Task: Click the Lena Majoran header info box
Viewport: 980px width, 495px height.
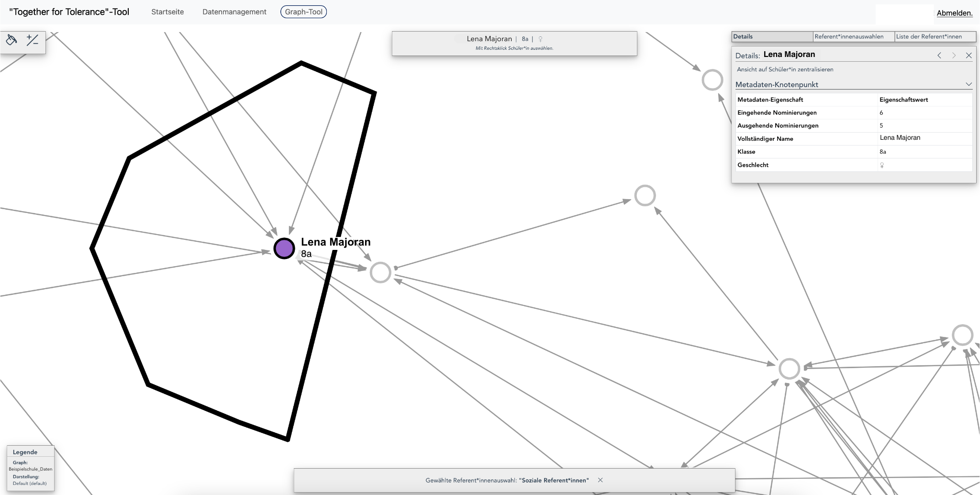Action: pyautogui.click(x=514, y=43)
